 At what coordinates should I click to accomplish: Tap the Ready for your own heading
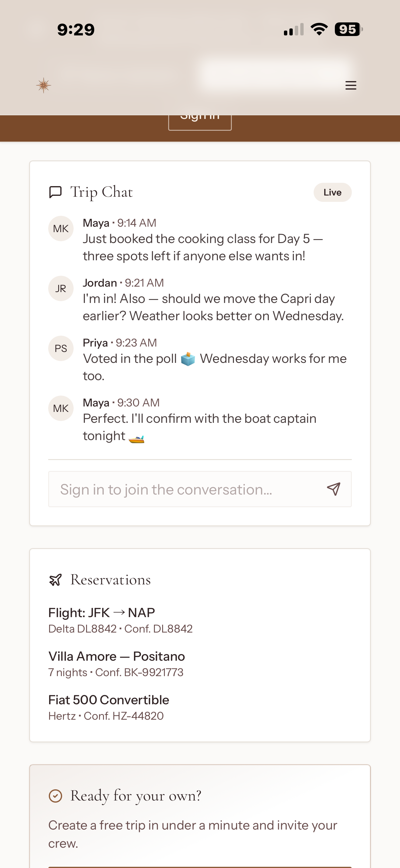[x=135, y=796]
